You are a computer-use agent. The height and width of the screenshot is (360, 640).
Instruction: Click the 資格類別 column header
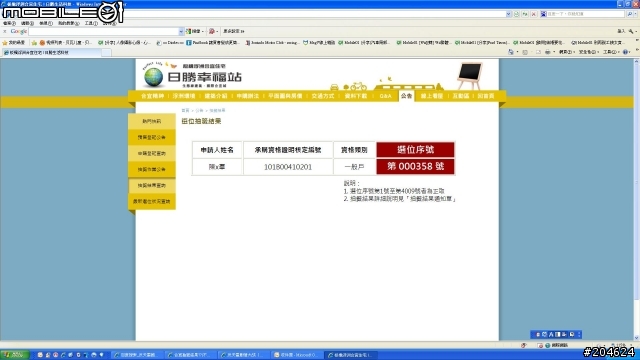coord(354,150)
